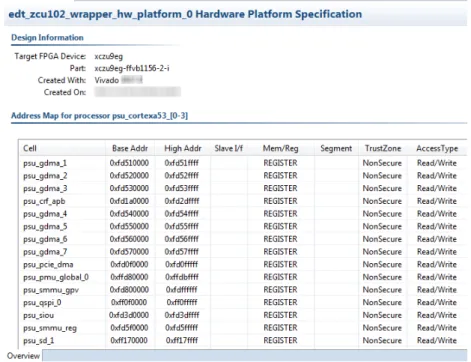Click the AccessType column header

[437, 148]
